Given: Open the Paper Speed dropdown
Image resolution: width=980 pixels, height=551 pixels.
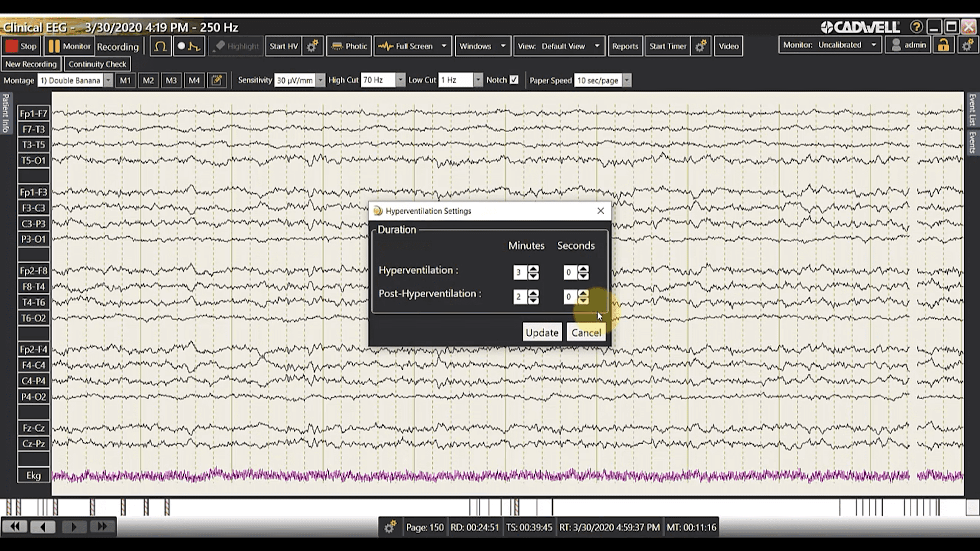Looking at the screenshot, I should click(x=627, y=80).
